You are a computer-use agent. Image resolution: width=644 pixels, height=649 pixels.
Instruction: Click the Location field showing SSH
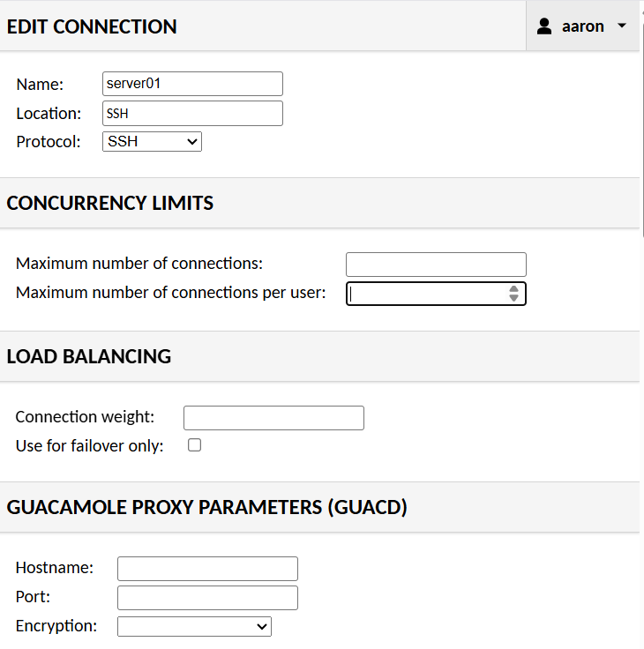[x=192, y=113]
